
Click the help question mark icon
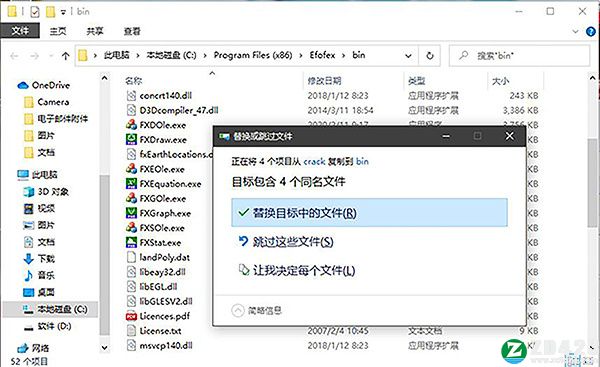[x=591, y=31]
